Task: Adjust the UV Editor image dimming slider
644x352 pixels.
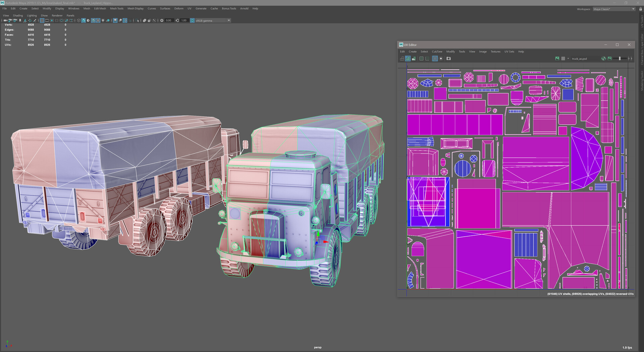Action: point(620,59)
